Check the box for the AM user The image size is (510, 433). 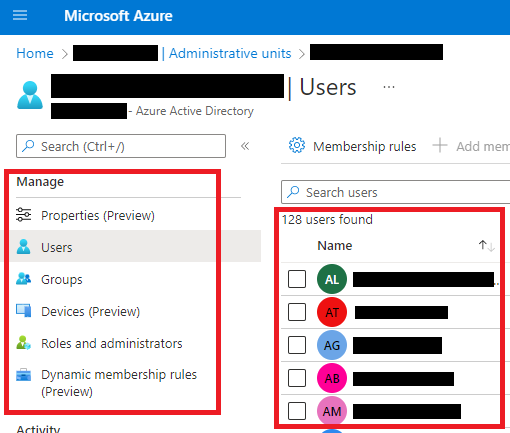tap(297, 411)
